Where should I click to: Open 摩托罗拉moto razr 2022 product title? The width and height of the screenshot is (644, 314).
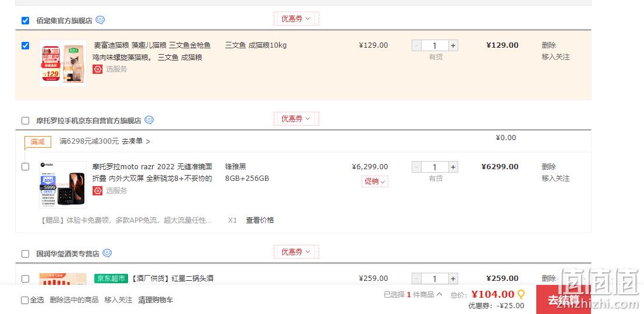click(x=153, y=173)
